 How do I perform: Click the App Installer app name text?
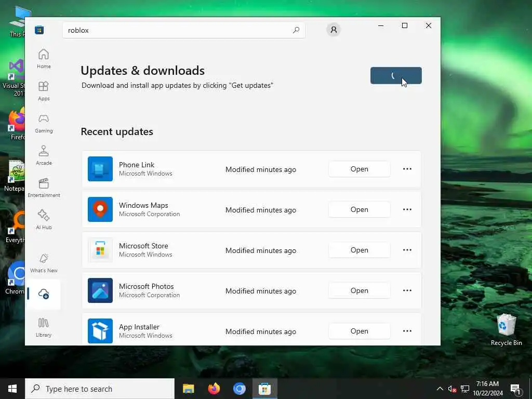[x=139, y=327]
